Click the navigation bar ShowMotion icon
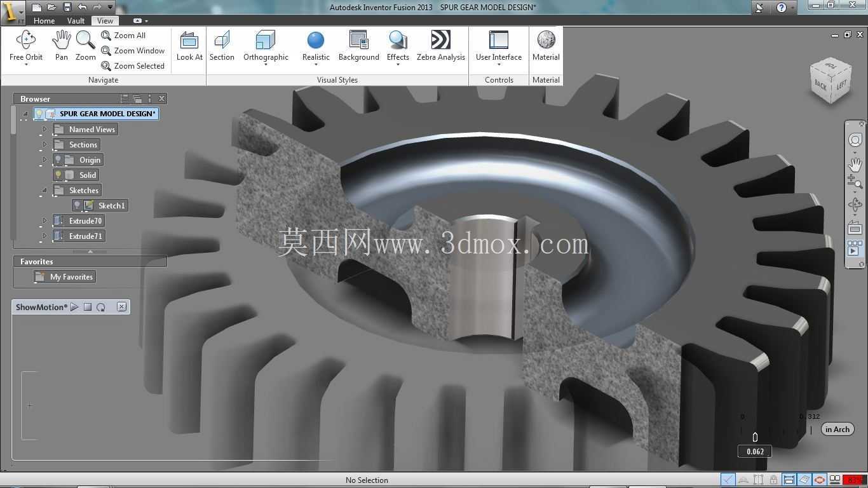This screenshot has width=868, height=488. (855, 248)
